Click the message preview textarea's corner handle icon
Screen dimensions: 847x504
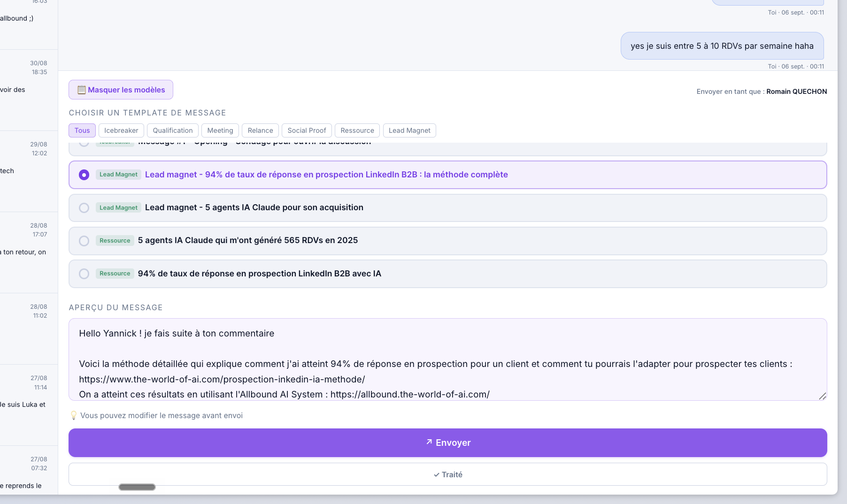tap(822, 396)
